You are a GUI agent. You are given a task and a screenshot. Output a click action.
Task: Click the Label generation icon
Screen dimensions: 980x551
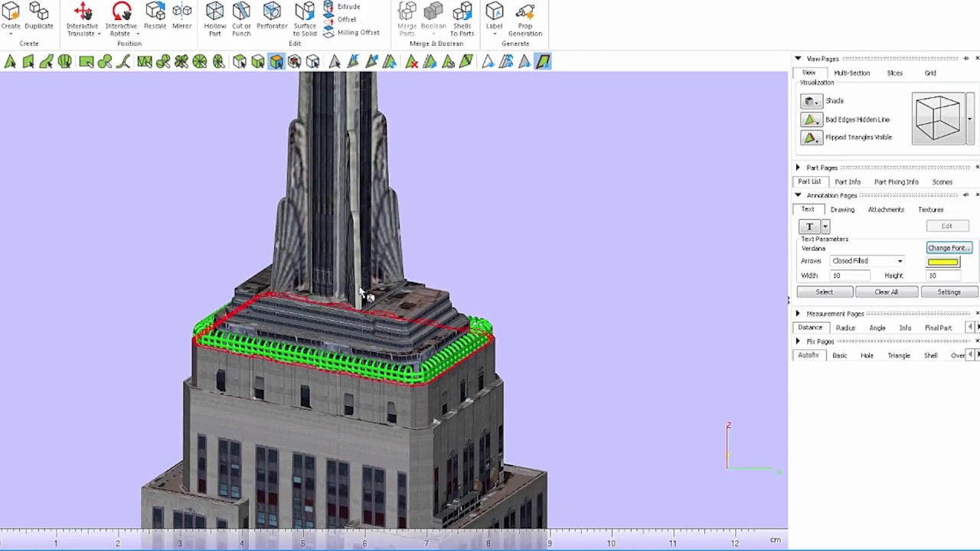(x=495, y=17)
